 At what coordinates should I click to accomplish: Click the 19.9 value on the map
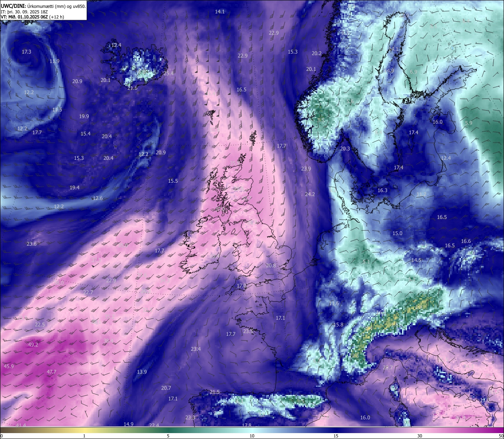(84, 116)
